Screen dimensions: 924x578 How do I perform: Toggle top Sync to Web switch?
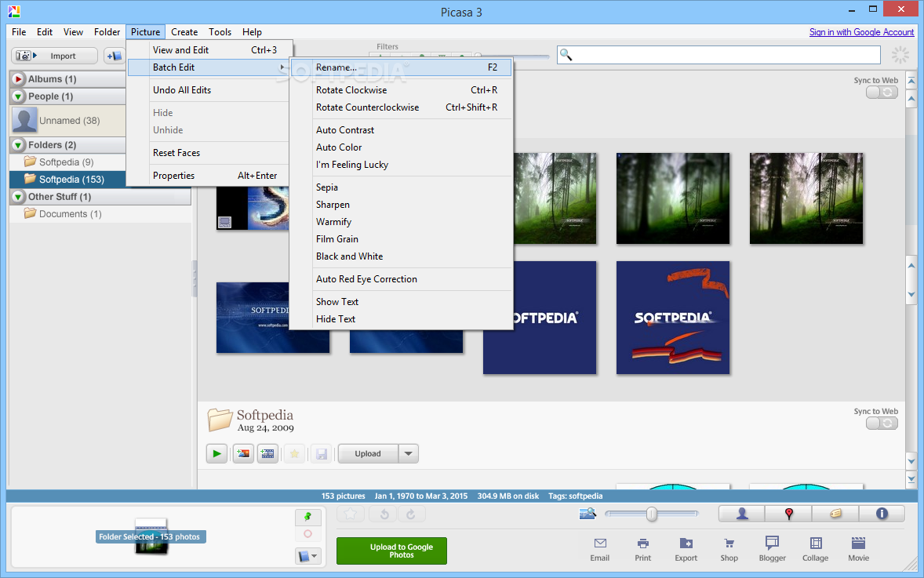tap(882, 92)
